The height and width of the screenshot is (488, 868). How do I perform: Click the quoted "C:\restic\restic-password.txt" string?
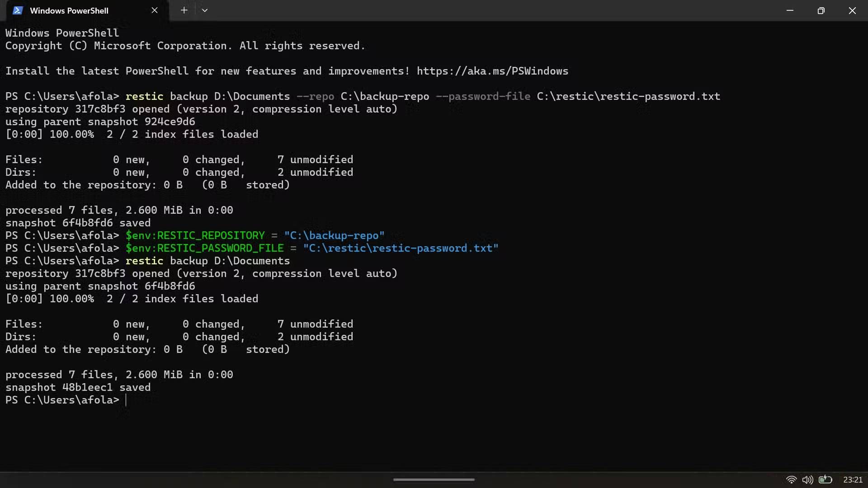click(401, 248)
